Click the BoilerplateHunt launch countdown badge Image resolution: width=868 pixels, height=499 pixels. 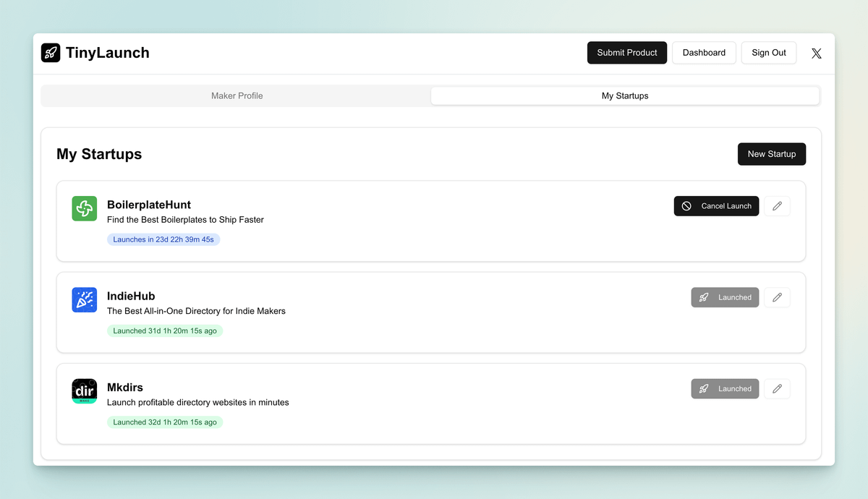[163, 239]
